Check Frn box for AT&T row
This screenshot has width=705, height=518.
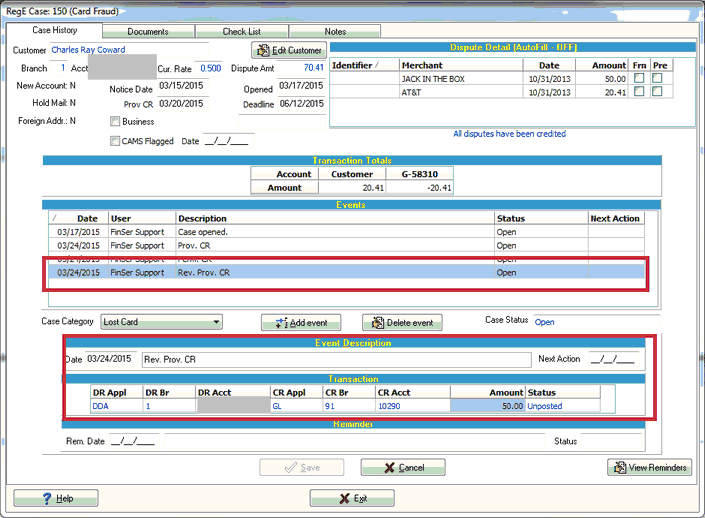(x=639, y=92)
